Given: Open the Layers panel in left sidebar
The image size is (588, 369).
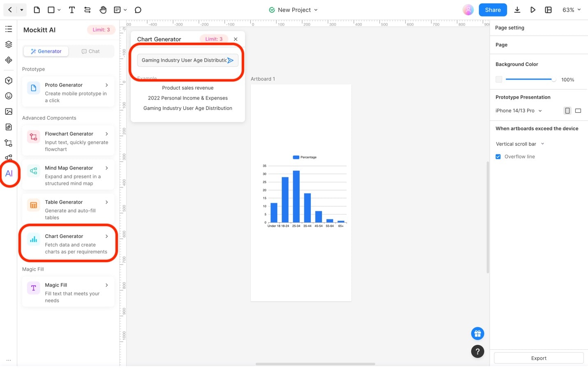Looking at the screenshot, I should tap(9, 44).
